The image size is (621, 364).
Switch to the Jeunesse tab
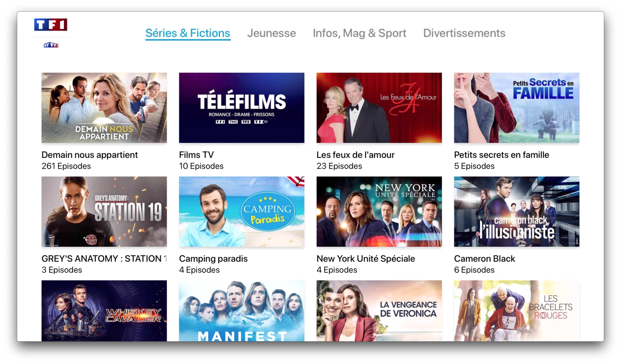click(x=272, y=33)
